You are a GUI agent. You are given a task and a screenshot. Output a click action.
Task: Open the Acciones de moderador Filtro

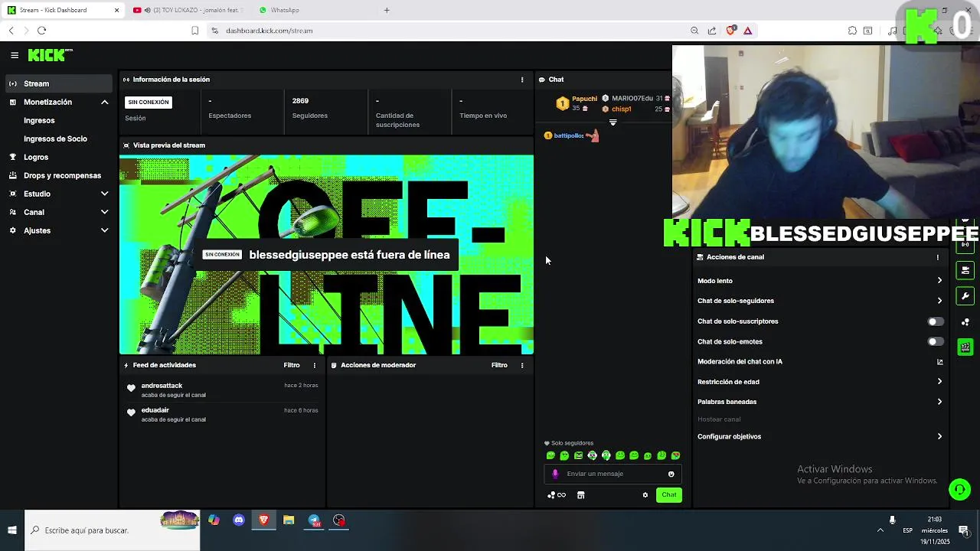tap(499, 365)
